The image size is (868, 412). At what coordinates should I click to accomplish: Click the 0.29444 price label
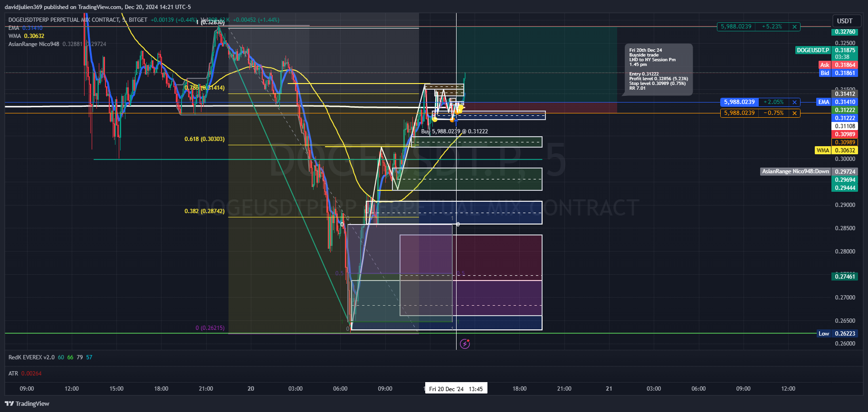click(845, 188)
